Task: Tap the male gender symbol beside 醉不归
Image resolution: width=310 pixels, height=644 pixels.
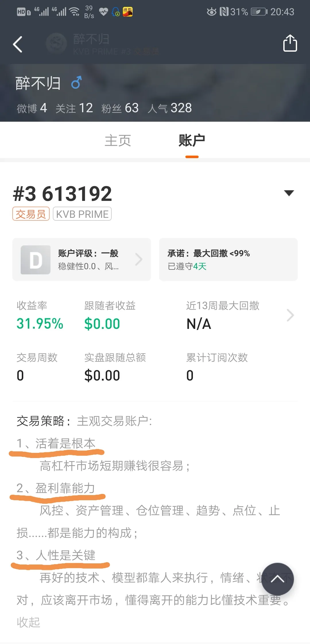Action: (x=76, y=83)
